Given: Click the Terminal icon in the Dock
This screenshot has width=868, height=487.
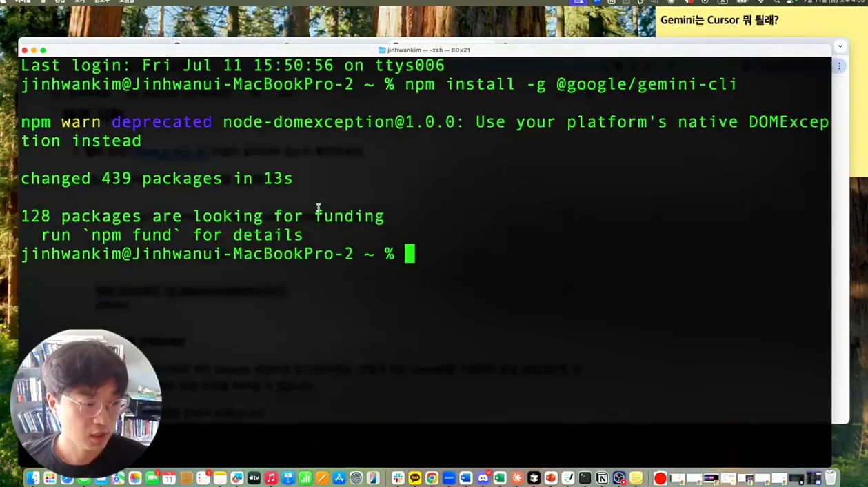Looking at the screenshot, I should 585,478.
